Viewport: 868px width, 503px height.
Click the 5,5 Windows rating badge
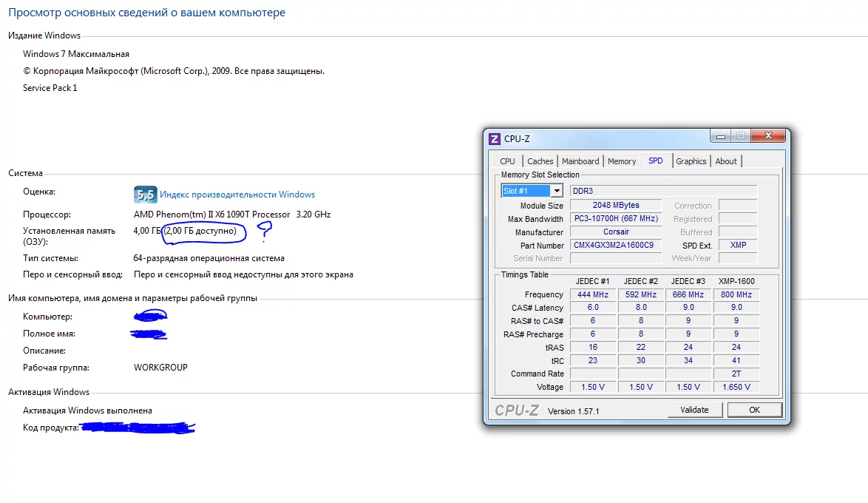click(x=145, y=195)
